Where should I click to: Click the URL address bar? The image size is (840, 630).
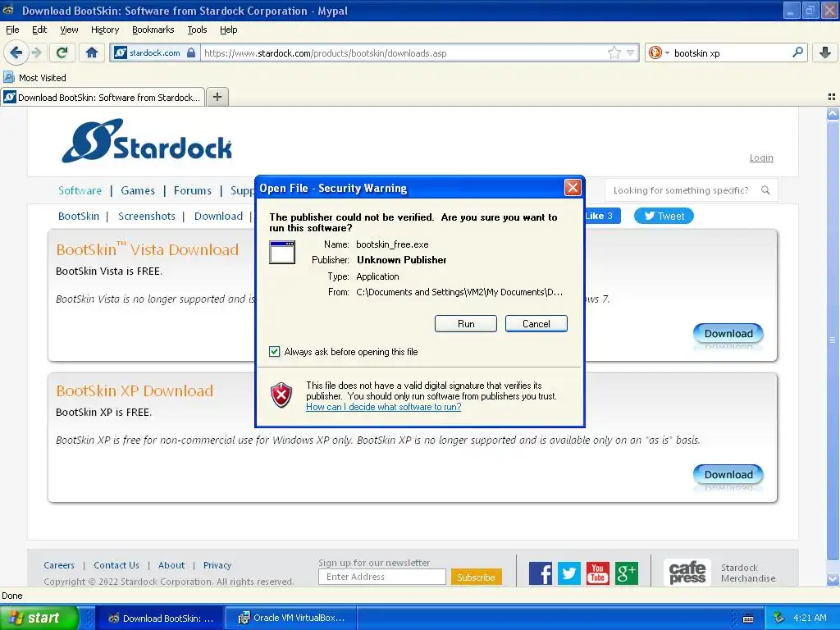[x=404, y=52]
